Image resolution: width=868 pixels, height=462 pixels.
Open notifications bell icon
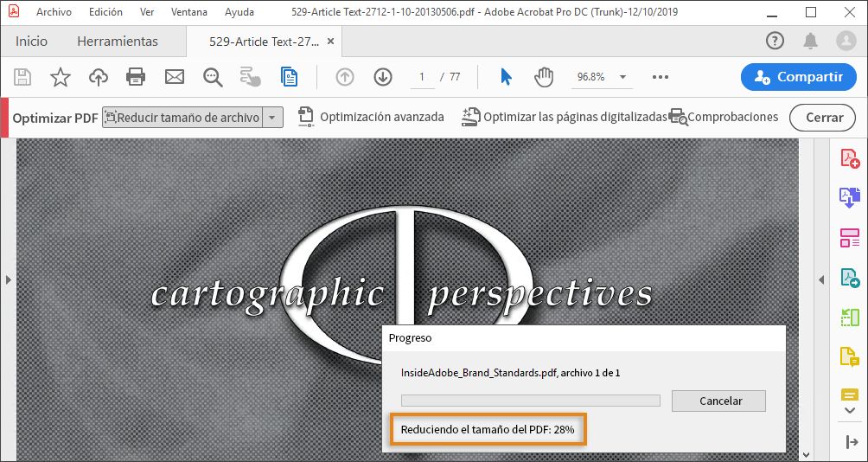click(x=810, y=41)
